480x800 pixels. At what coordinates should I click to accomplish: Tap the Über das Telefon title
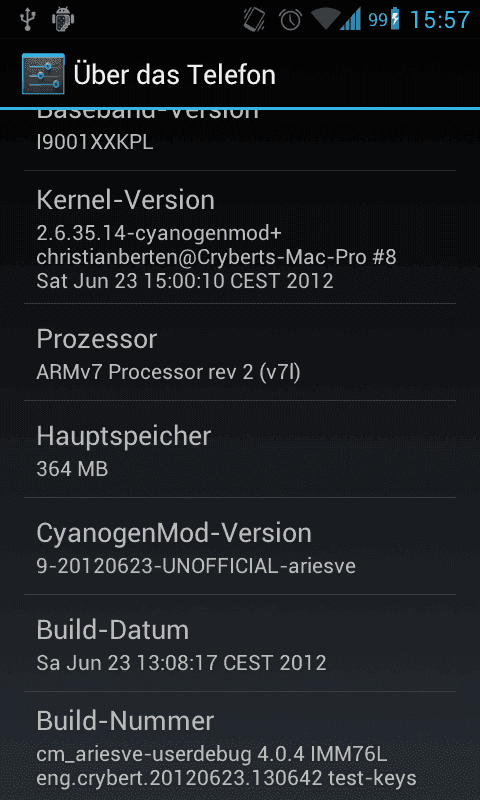(x=174, y=75)
